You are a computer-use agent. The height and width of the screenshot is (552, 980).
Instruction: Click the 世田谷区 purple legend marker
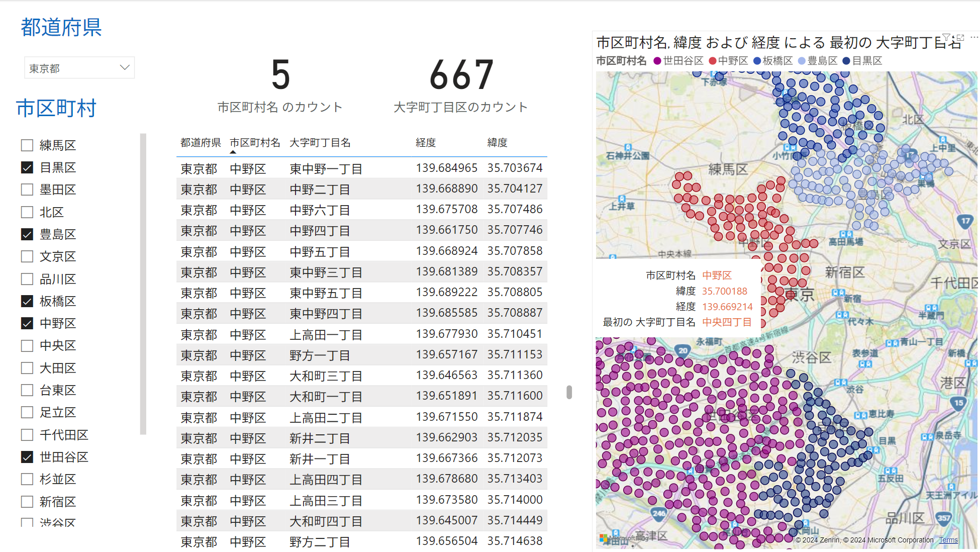[x=657, y=61]
